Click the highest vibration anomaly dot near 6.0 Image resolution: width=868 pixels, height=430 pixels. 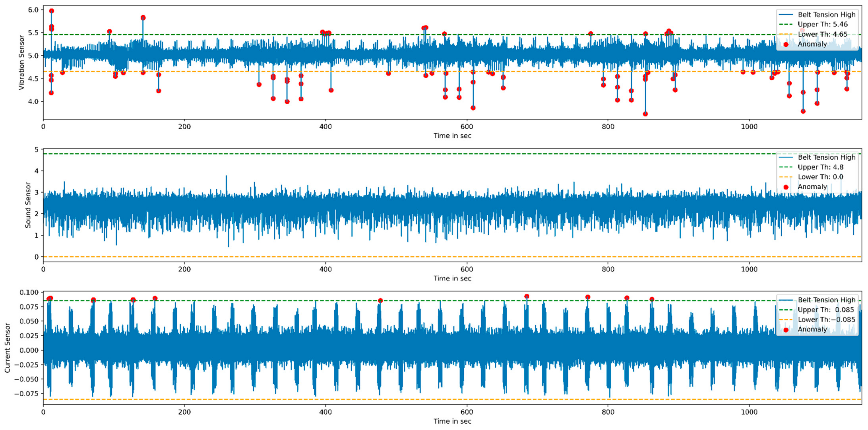click(x=51, y=11)
